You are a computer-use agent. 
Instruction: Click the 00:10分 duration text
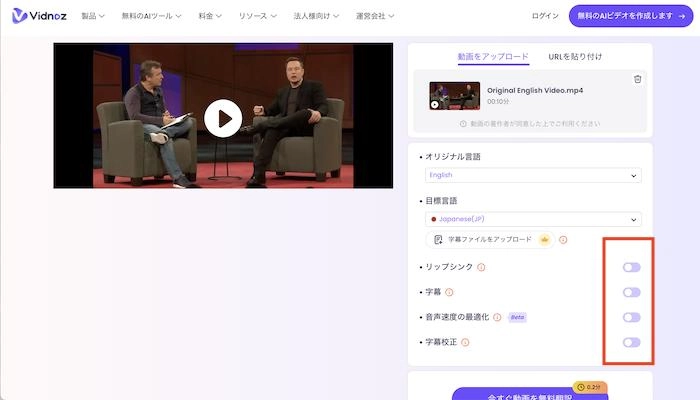[498, 102]
